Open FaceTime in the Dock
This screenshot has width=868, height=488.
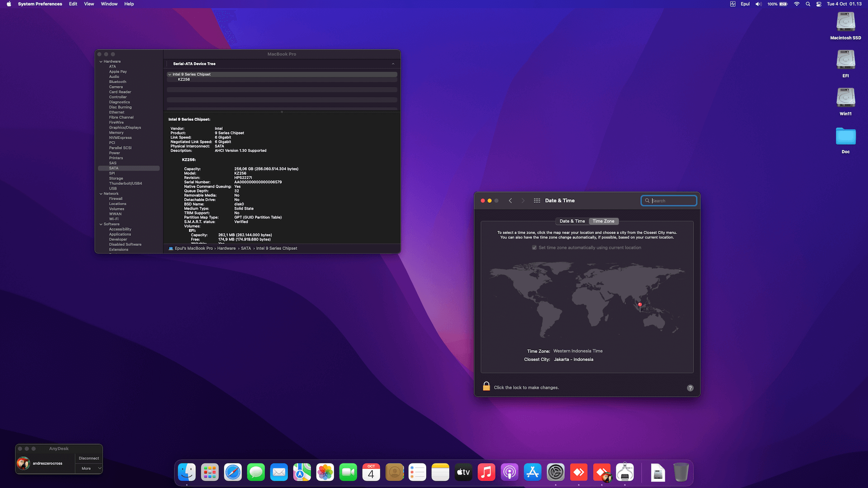coord(348,472)
